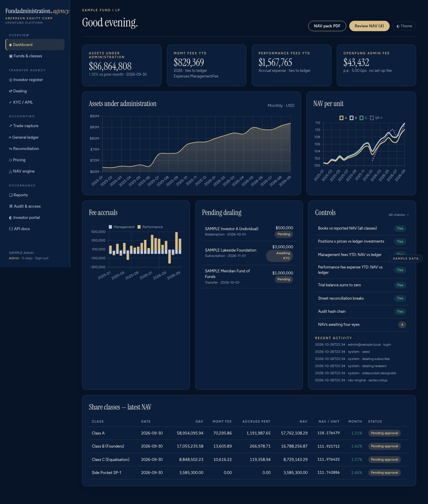Image resolution: width=428 pixels, height=504 pixels.
Task: Click the General ledger lines icon
Action: (x=10, y=137)
